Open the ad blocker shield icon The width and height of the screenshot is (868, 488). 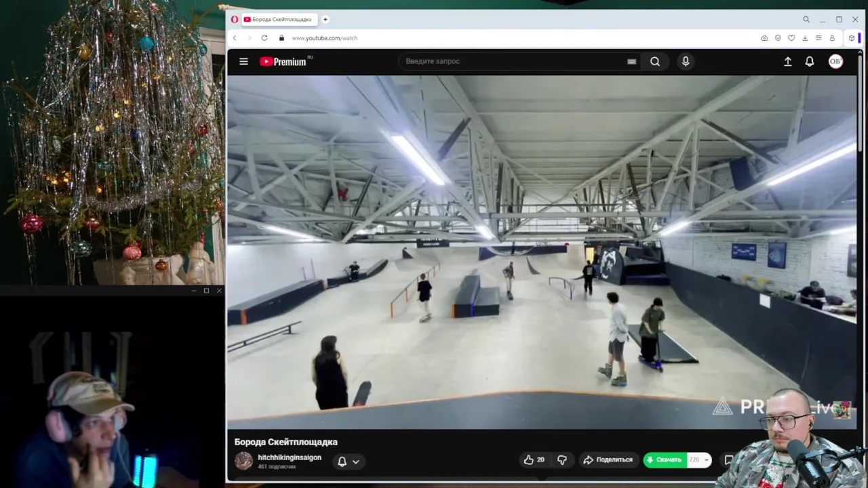point(778,38)
